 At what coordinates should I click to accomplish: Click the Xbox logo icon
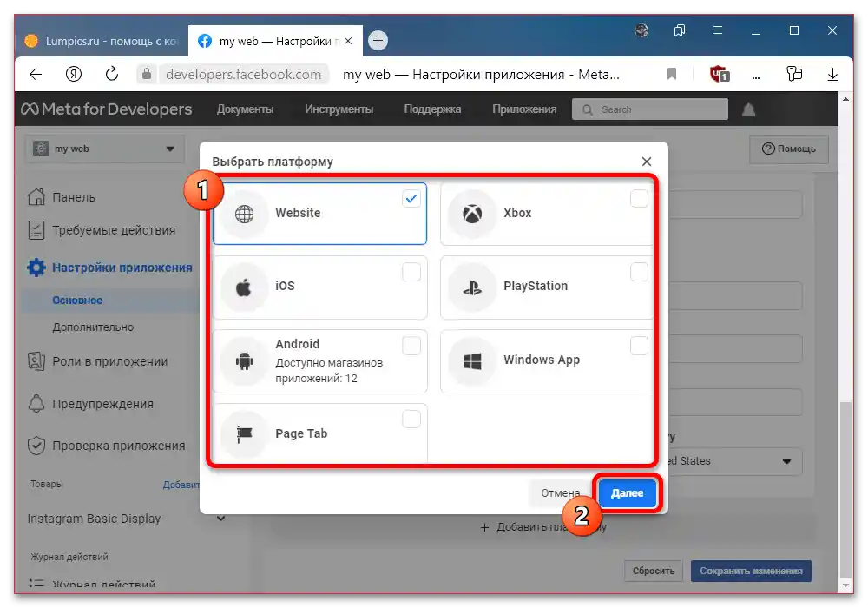point(472,214)
